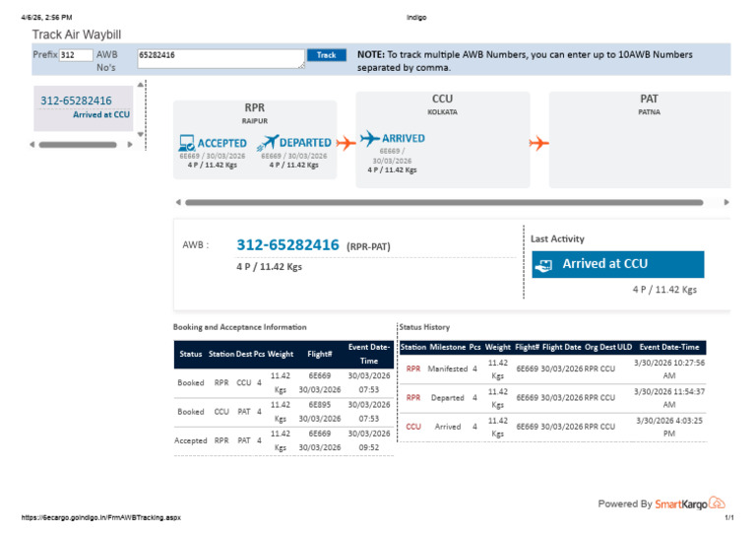Image resolution: width=756 pixels, height=535 pixels.
Task: Click the Status History heading
Action: [424, 326]
